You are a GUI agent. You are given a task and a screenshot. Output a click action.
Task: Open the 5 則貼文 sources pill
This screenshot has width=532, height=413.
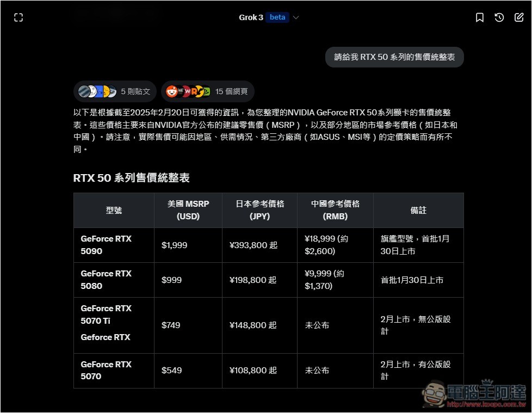point(115,91)
